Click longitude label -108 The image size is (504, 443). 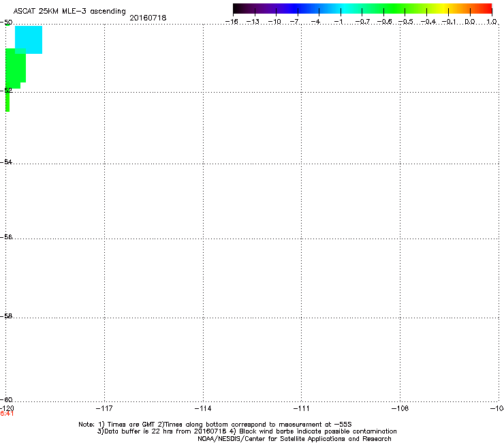pyautogui.click(x=400, y=408)
